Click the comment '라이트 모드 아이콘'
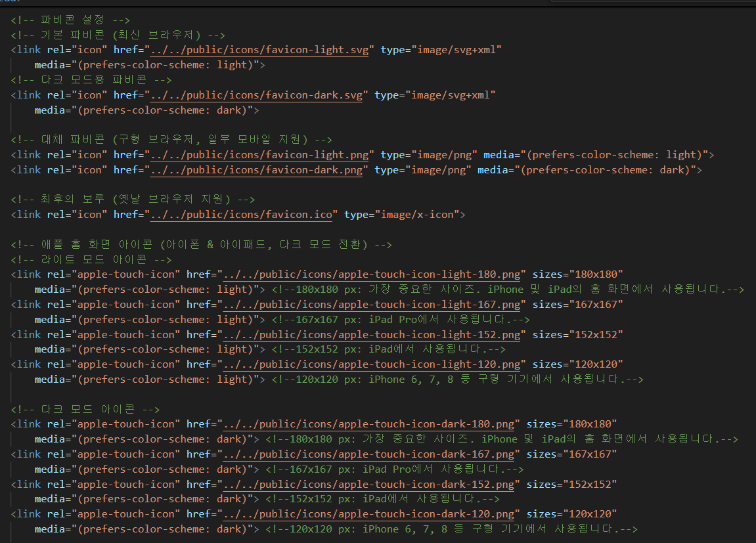 coord(91,260)
